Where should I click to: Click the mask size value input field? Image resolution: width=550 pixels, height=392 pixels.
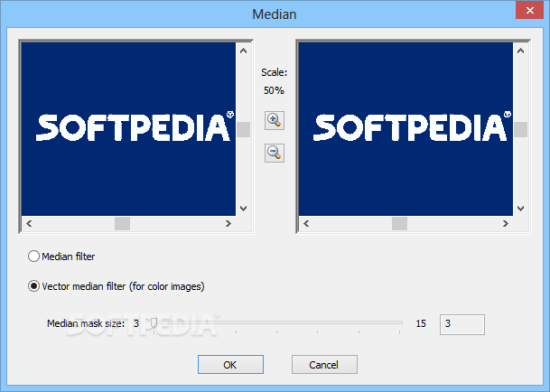click(x=462, y=324)
